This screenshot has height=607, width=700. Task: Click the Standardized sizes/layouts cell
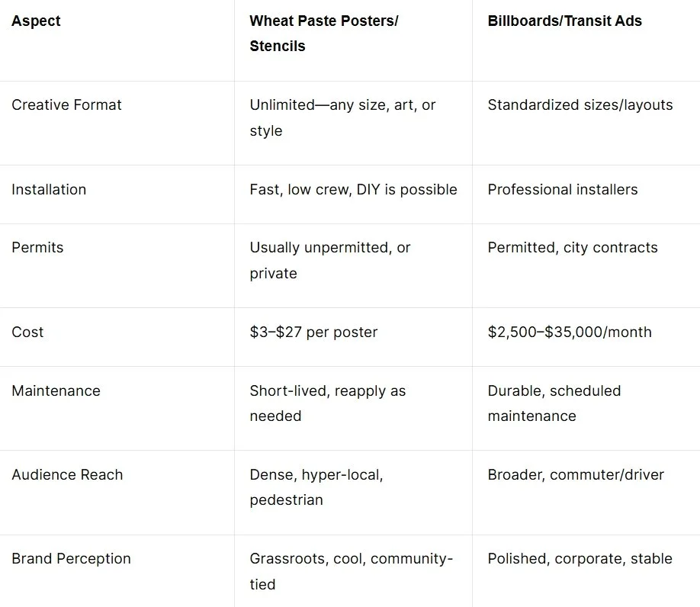click(580, 105)
